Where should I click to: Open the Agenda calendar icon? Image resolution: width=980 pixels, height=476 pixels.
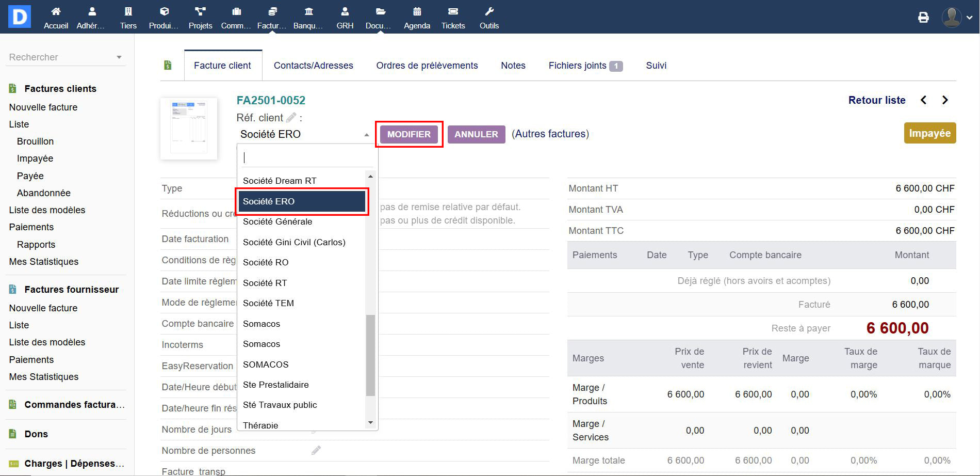click(417, 12)
